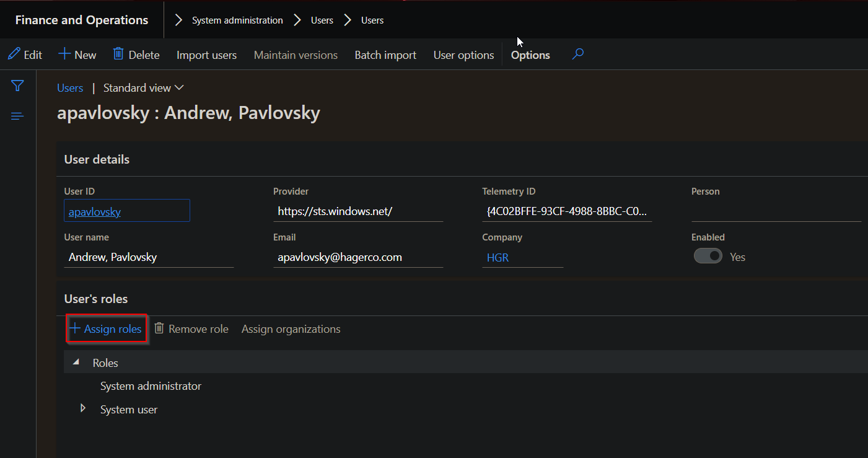Click the Edit pencil button

pos(25,55)
